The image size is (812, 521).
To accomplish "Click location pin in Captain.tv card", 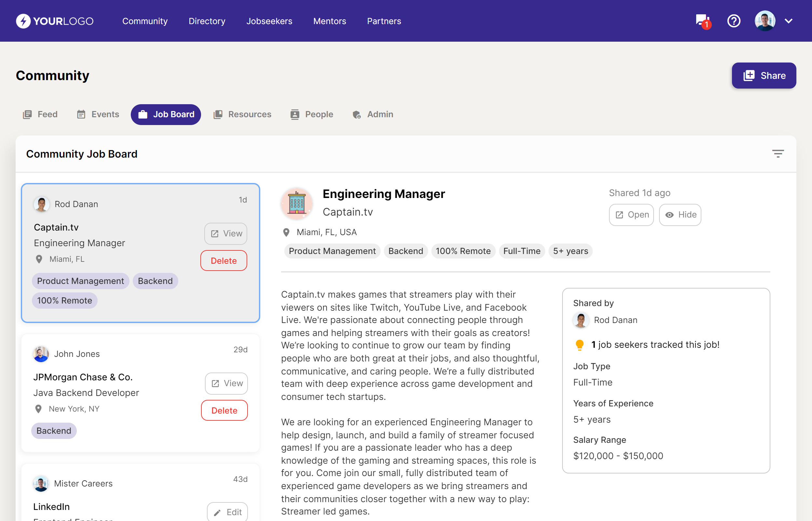I will pyautogui.click(x=39, y=259).
